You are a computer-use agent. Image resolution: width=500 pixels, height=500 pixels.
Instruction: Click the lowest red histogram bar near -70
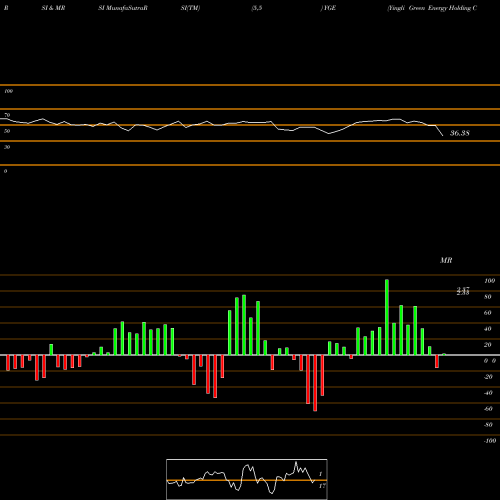[315, 383]
